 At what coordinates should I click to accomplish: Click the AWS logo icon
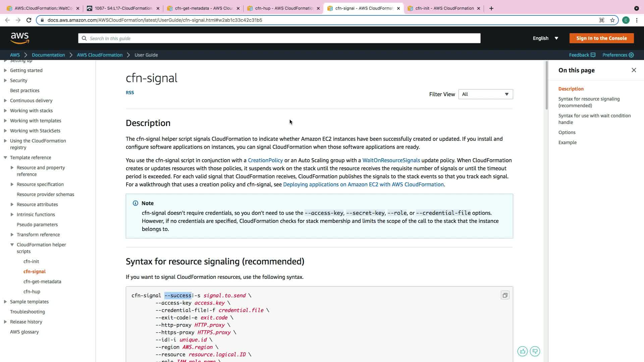[x=20, y=38]
